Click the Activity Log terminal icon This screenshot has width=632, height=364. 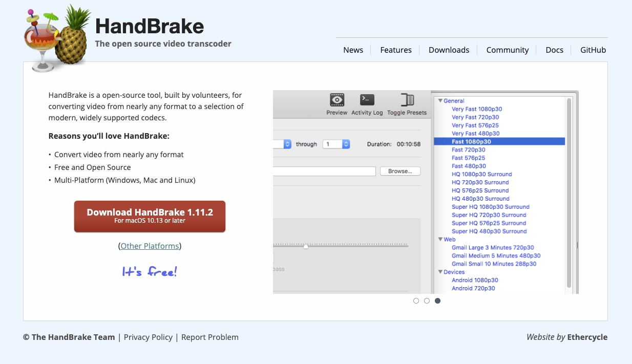(x=367, y=100)
